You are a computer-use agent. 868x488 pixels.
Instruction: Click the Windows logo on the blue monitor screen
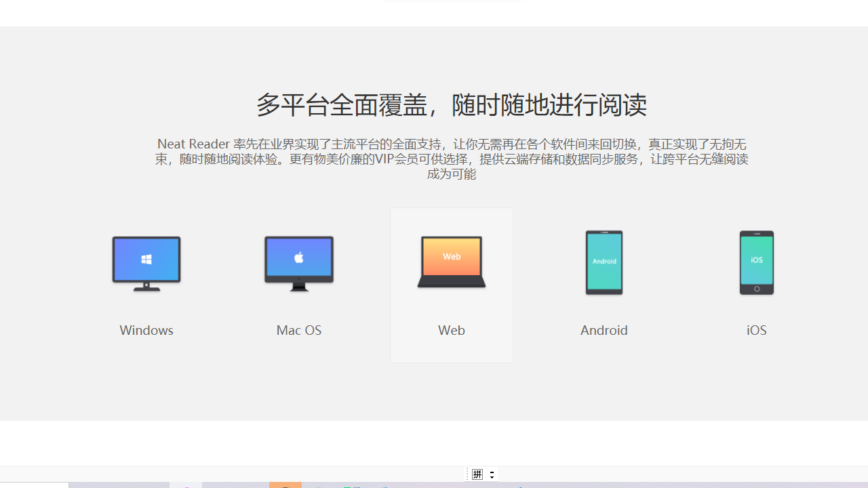145,258
